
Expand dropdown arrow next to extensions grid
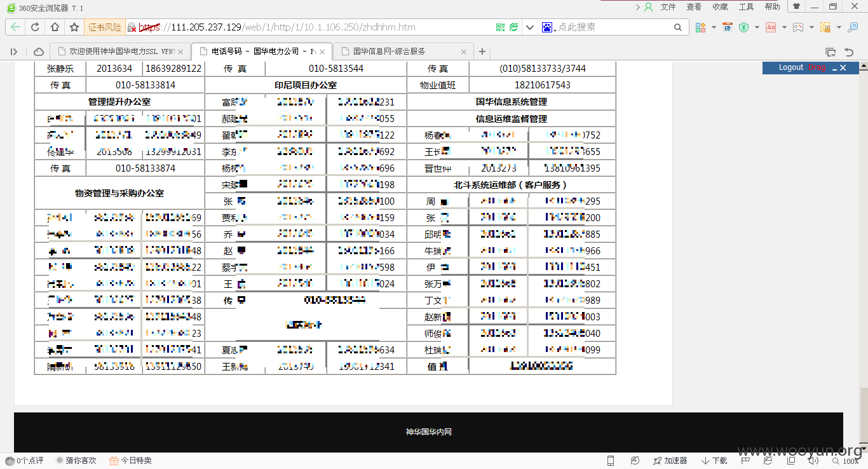coord(714,27)
